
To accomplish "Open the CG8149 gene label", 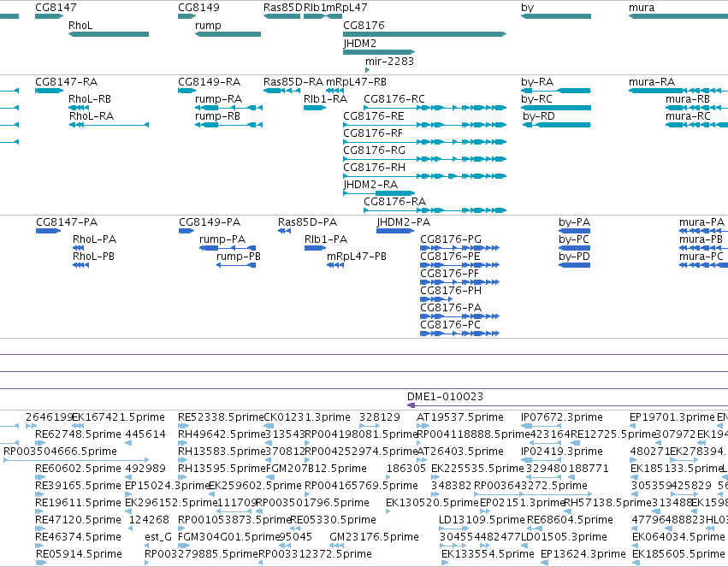I will 198,8.
